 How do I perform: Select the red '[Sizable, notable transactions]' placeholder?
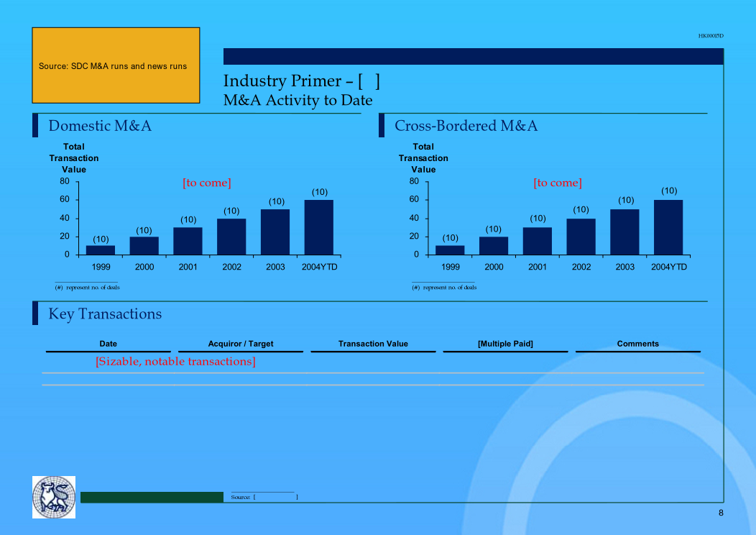(175, 361)
